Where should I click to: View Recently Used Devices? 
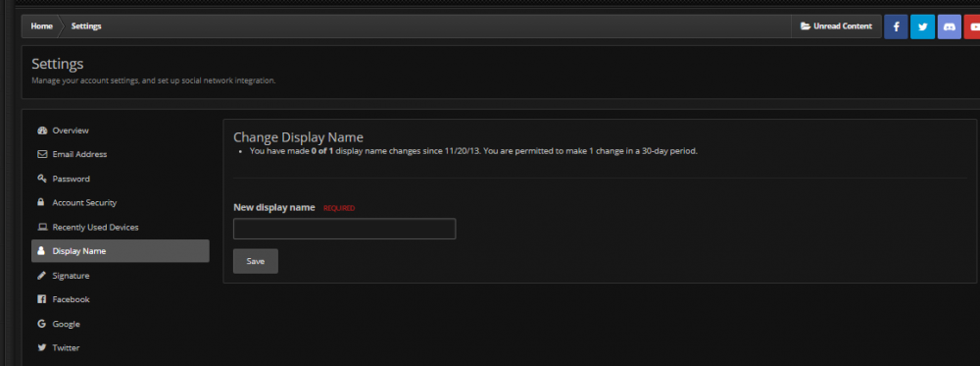pos(120,227)
